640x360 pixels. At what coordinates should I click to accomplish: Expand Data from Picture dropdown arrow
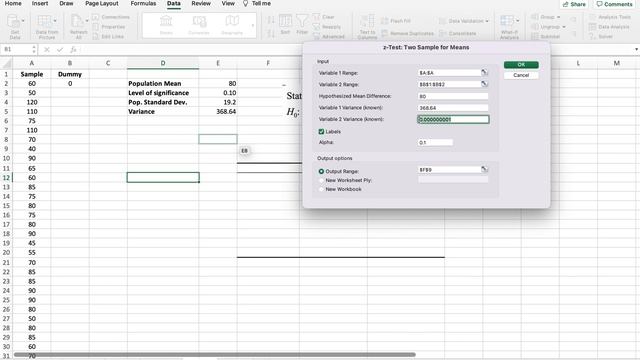point(55,20)
